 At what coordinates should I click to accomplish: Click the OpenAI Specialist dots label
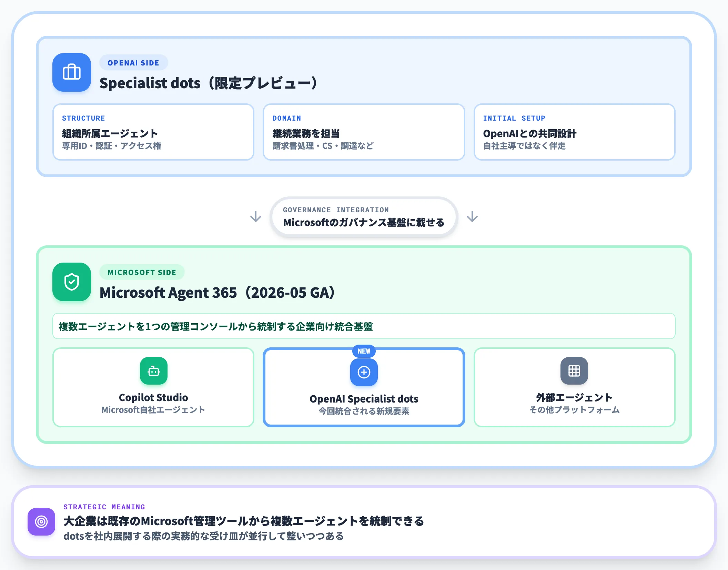[364, 399]
